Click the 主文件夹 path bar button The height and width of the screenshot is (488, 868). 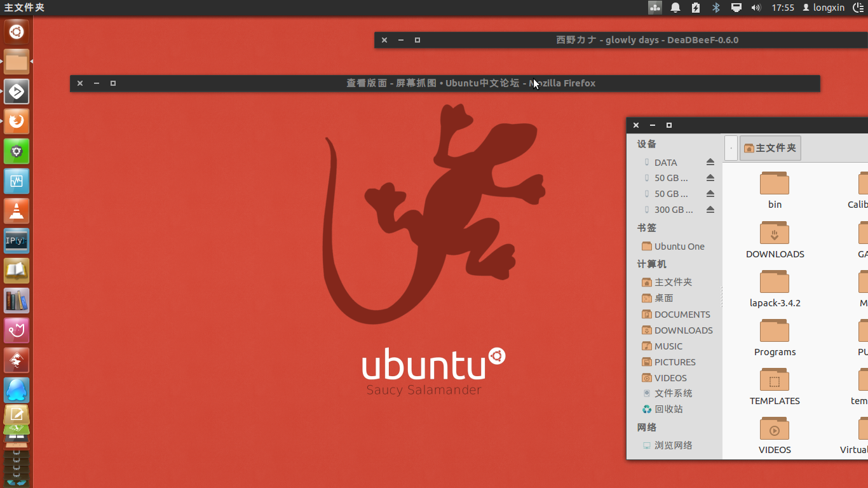(770, 148)
